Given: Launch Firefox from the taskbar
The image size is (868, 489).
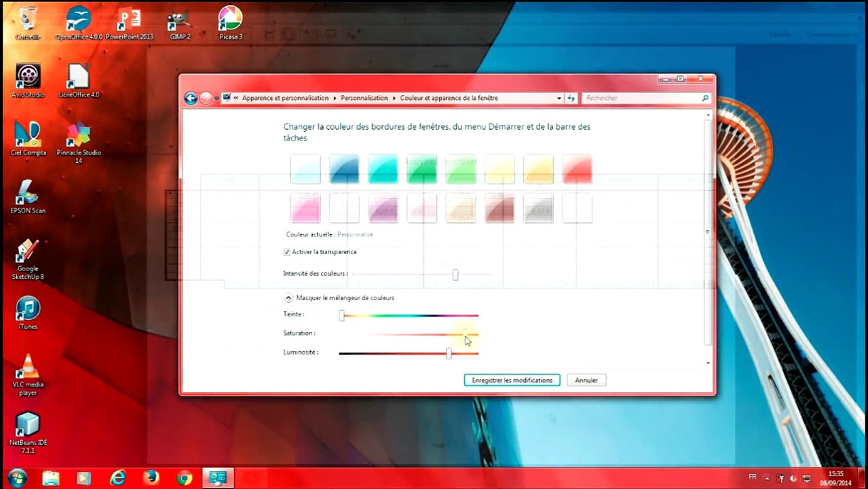Looking at the screenshot, I should click(151, 478).
